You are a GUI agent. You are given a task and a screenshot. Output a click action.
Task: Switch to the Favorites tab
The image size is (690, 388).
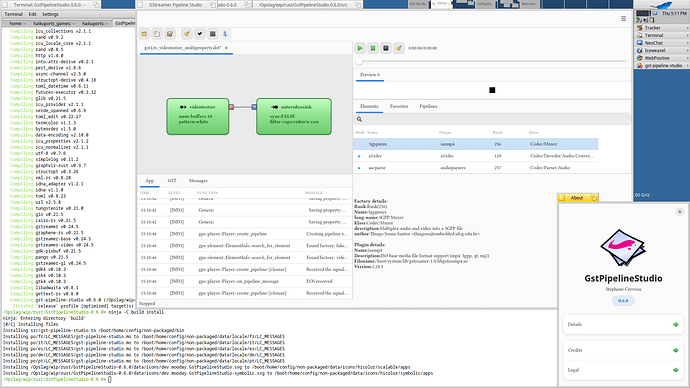[399, 106]
